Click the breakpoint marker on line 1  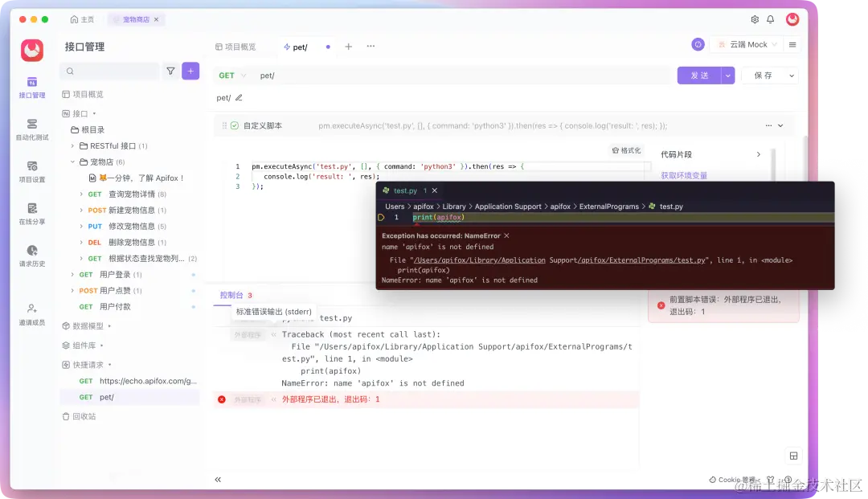381,218
